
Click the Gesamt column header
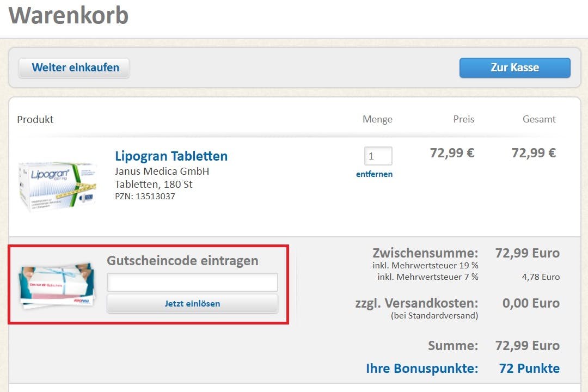539,119
